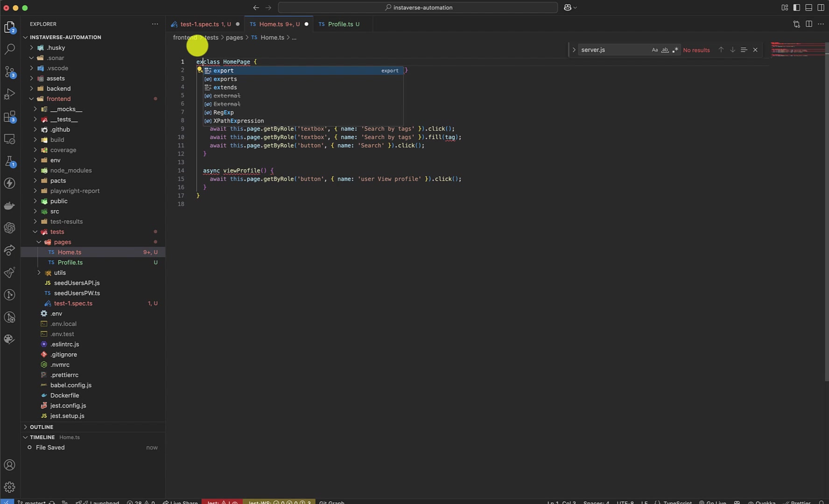Go back with the left arrow
The image size is (829, 504).
click(x=256, y=7)
